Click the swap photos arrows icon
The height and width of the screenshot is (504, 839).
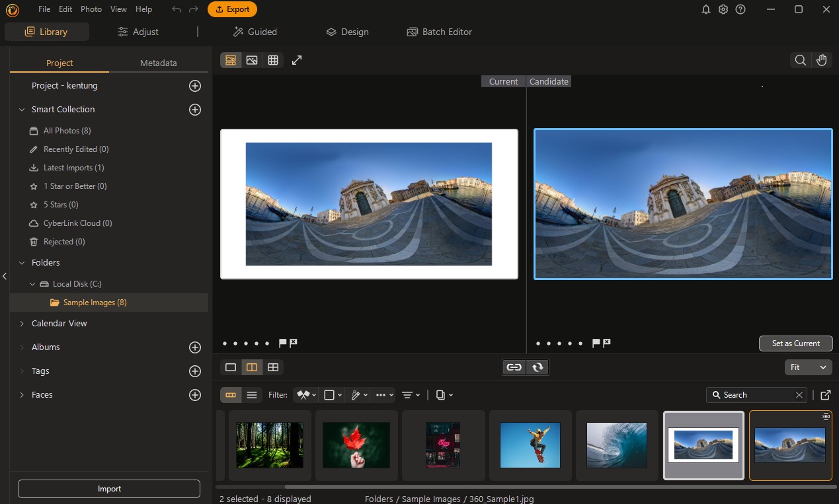tap(538, 367)
